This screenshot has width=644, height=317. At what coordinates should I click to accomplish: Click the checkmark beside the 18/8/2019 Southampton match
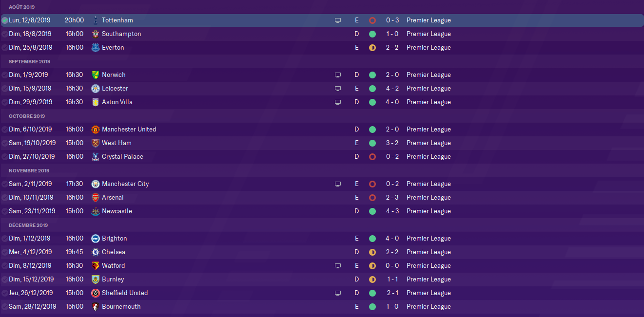[x=5, y=34]
